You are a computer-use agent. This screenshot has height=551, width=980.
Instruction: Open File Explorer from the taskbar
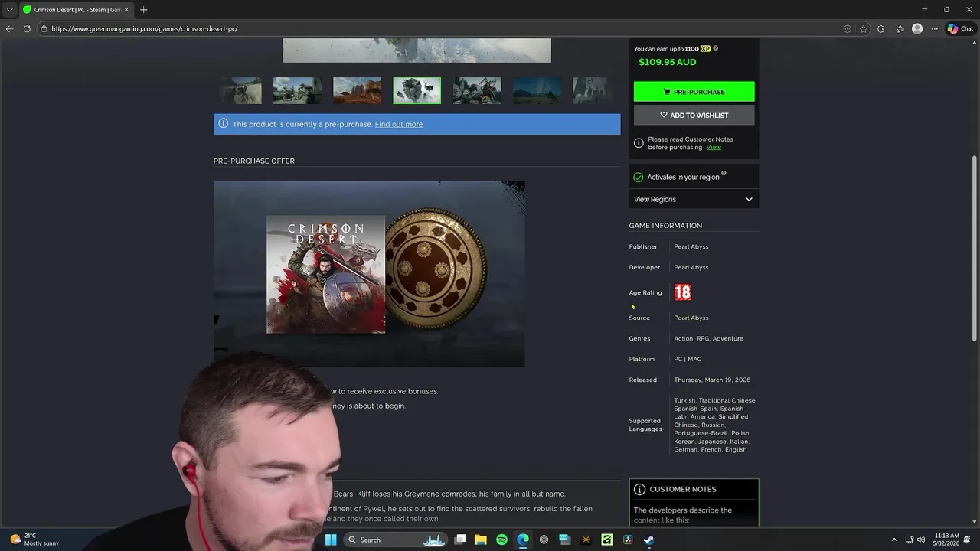[x=481, y=540]
